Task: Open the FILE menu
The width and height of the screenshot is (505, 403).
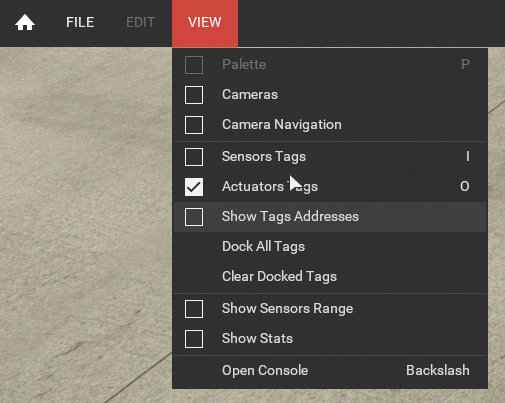Action: 80,23
